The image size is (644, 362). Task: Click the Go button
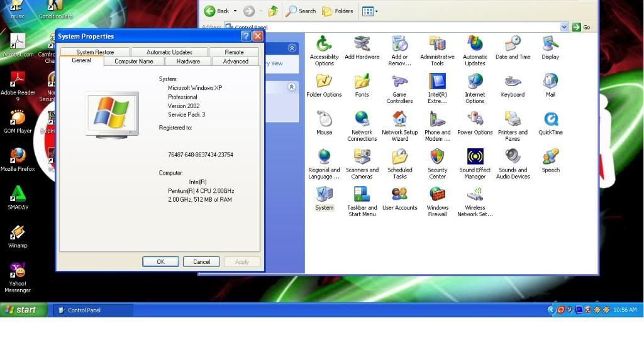coord(581,27)
